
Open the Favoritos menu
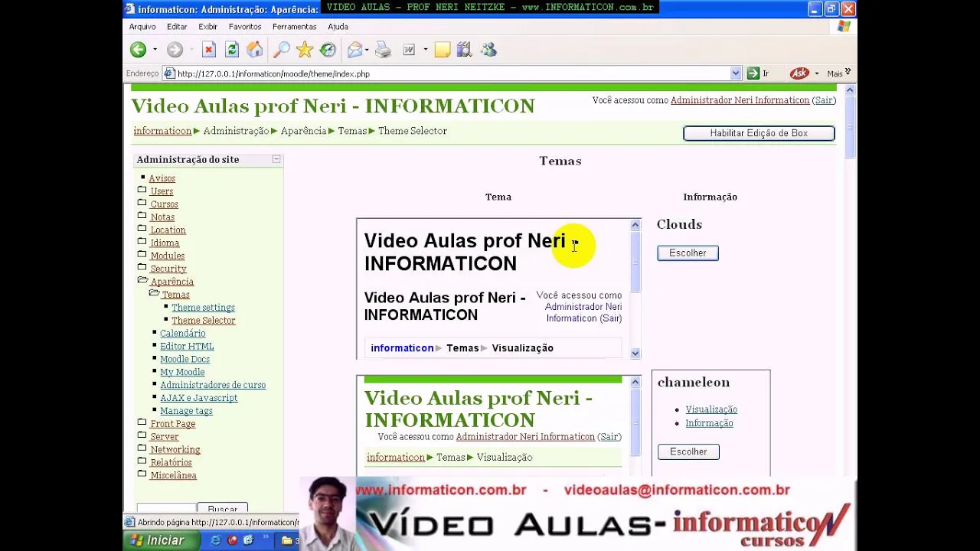[245, 26]
